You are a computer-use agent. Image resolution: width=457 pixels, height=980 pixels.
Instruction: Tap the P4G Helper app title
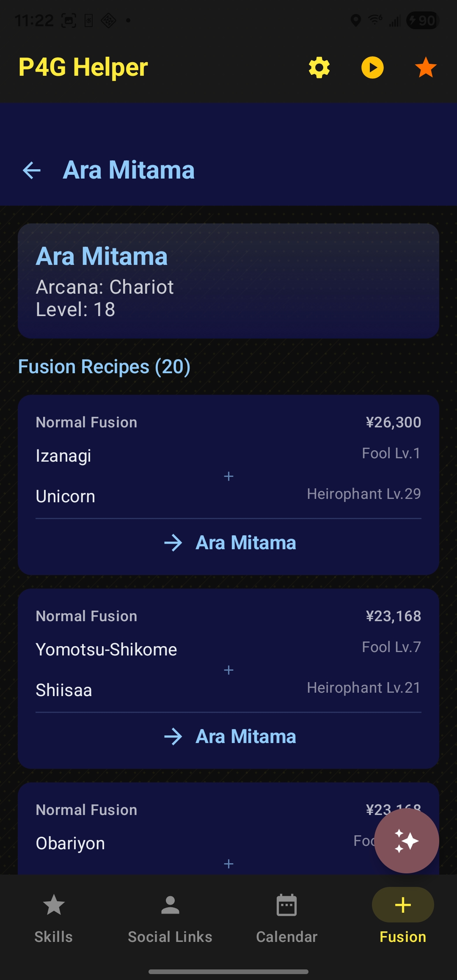(x=83, y=67)
